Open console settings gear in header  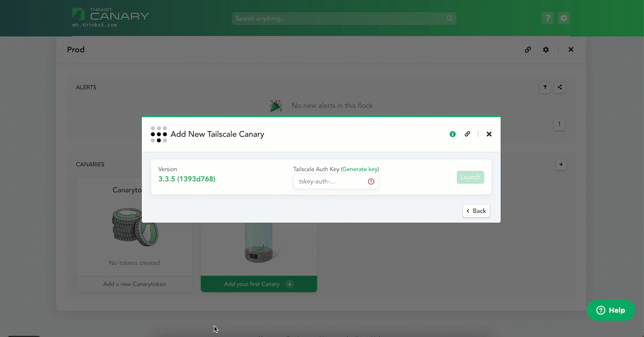564,18
